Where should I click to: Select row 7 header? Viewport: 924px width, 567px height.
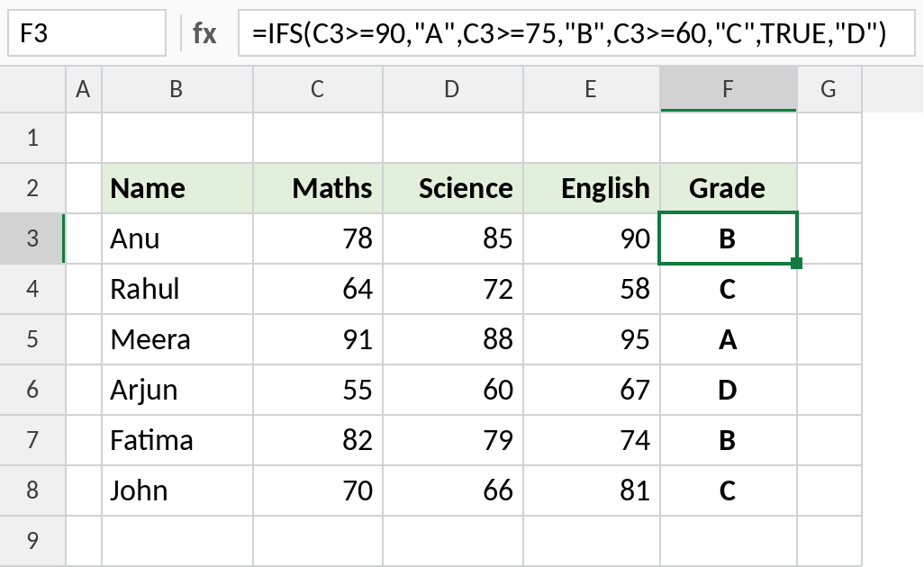click(32, 440)
